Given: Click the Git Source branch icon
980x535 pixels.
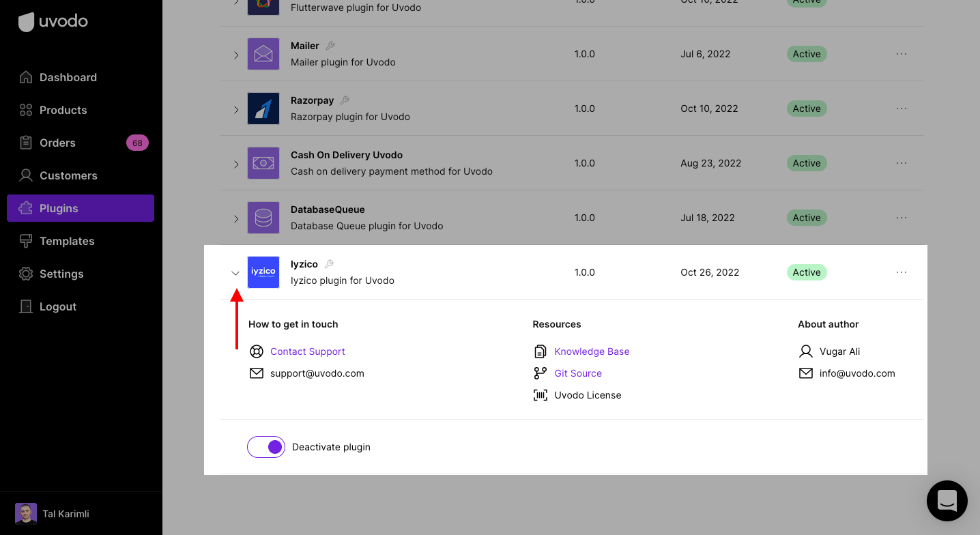Looking at the screenshot, I should point(540,373).
